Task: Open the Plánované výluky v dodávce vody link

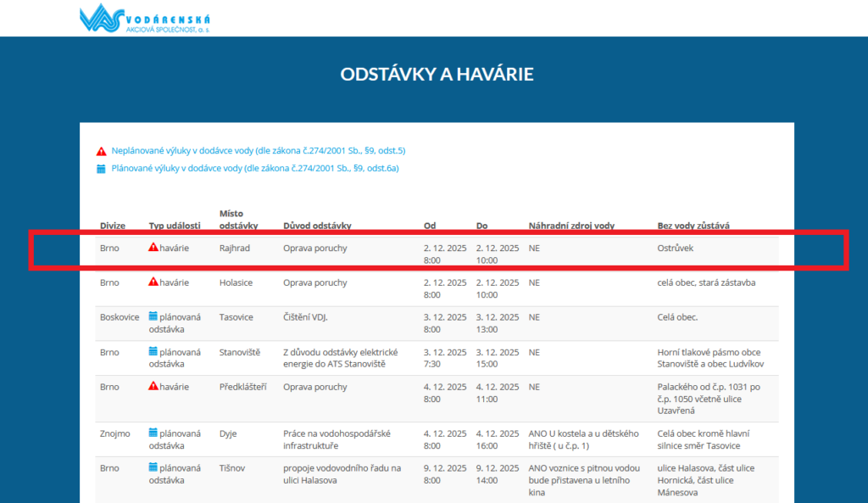Action: pyautogui.click(x=255, y=168)
